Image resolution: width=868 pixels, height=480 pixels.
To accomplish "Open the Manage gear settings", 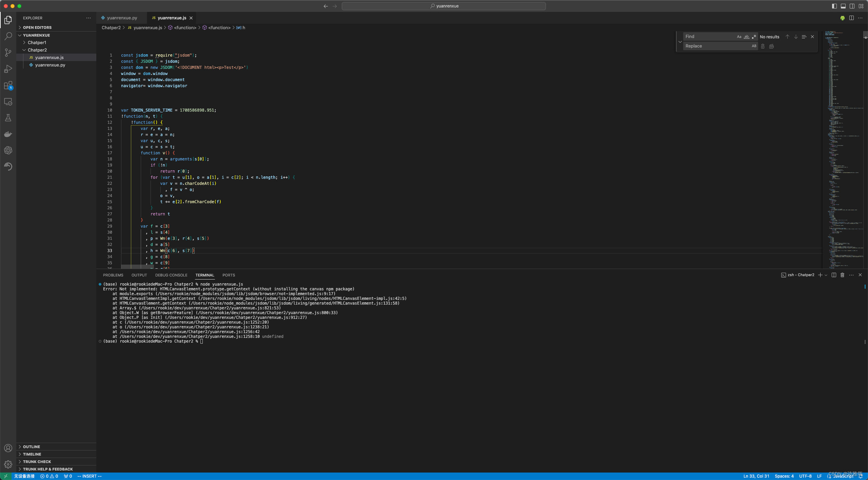I will point(8,464).
